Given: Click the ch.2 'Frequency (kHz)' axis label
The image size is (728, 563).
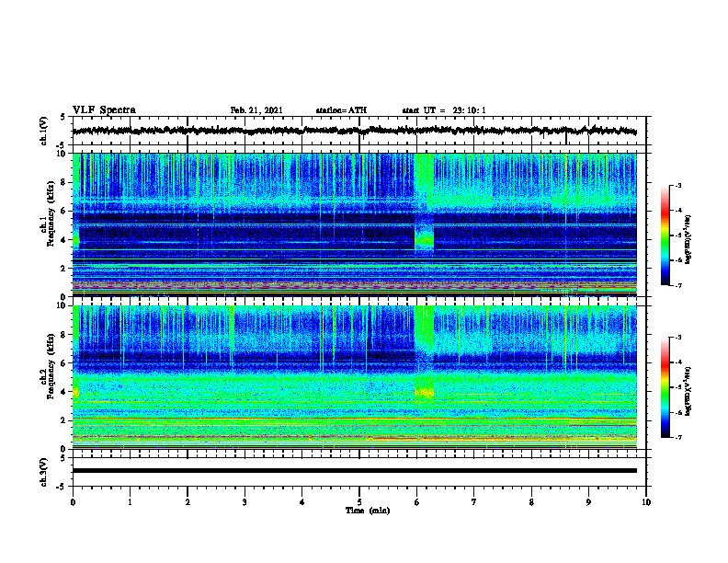Looking at the screenshot, I should [51, 366].
